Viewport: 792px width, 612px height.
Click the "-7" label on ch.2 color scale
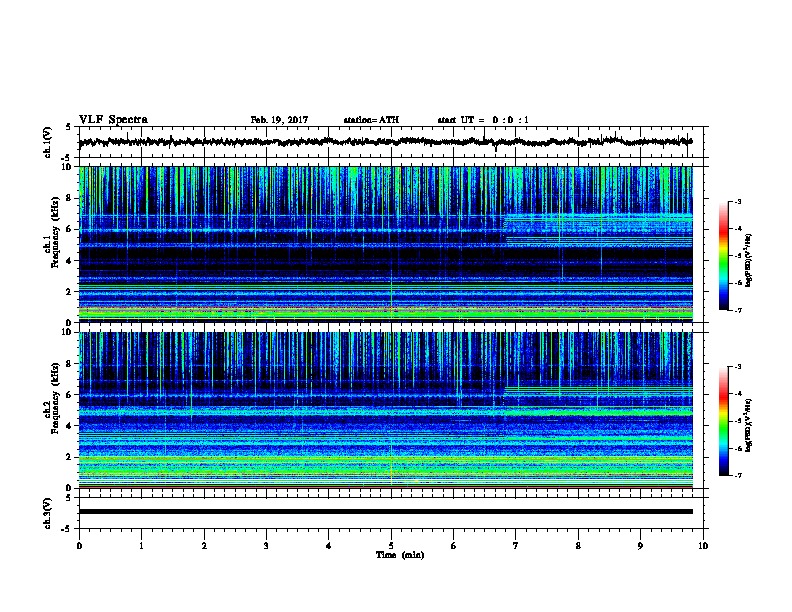[738, 475]
